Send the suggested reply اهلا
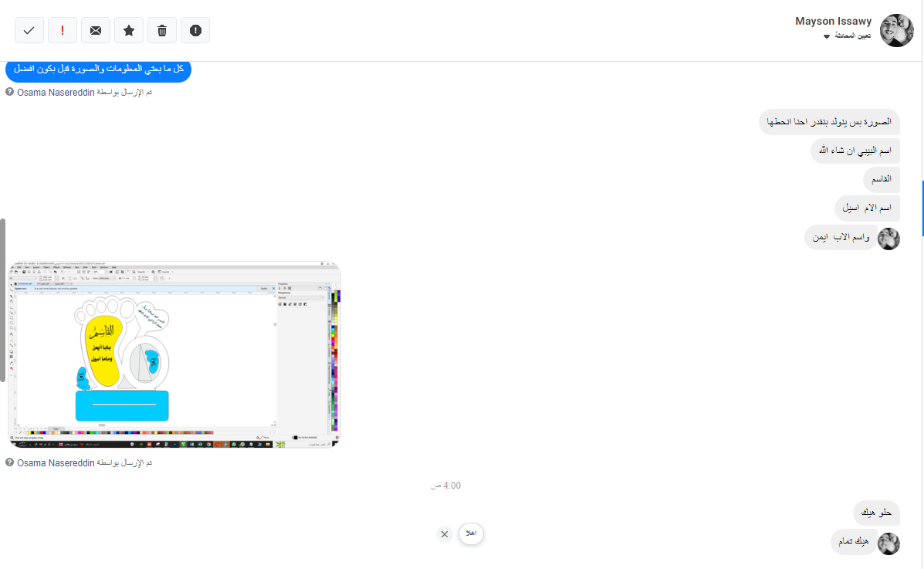 click(x=471, y=533)
